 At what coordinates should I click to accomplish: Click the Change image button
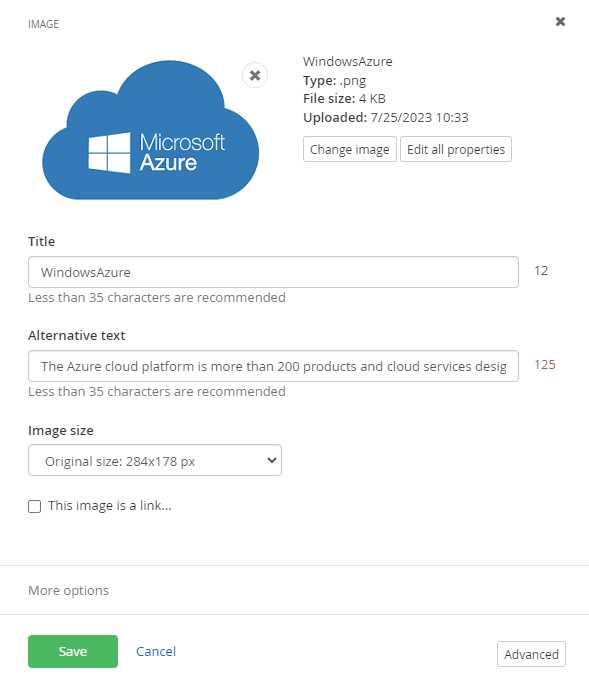click(350, 149)
